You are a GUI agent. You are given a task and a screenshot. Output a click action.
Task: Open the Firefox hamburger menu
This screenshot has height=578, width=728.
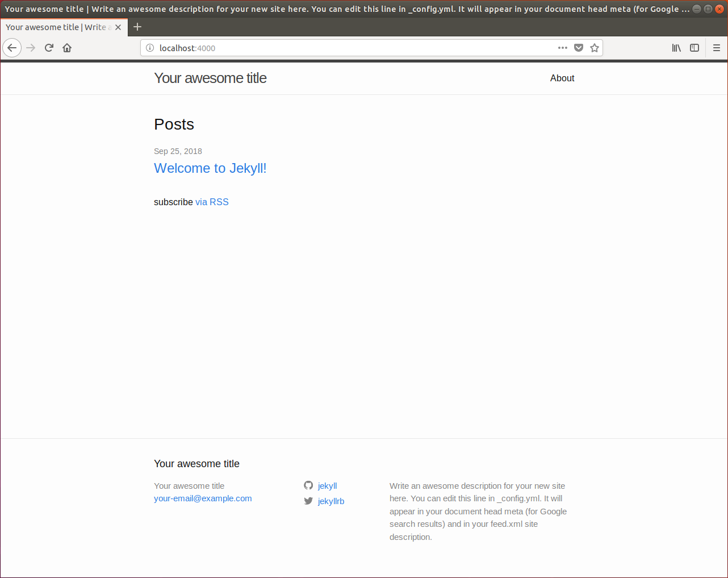pos(717,48)
